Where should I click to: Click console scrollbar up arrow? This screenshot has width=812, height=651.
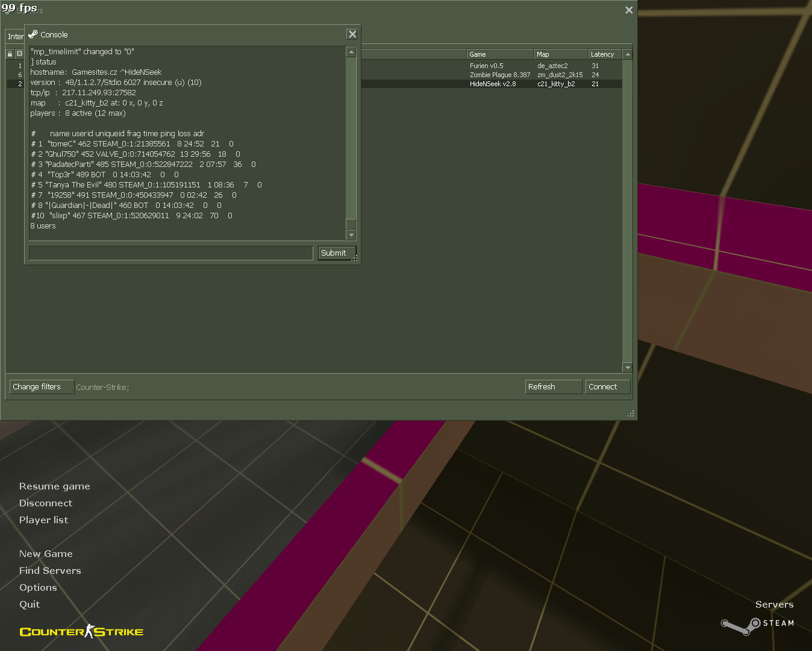(x=351, y=52)
